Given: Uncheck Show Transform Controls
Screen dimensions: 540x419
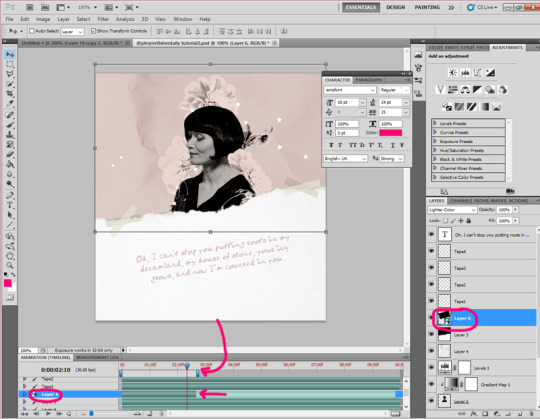Looking at the screenshot, I should click(93, 31).
